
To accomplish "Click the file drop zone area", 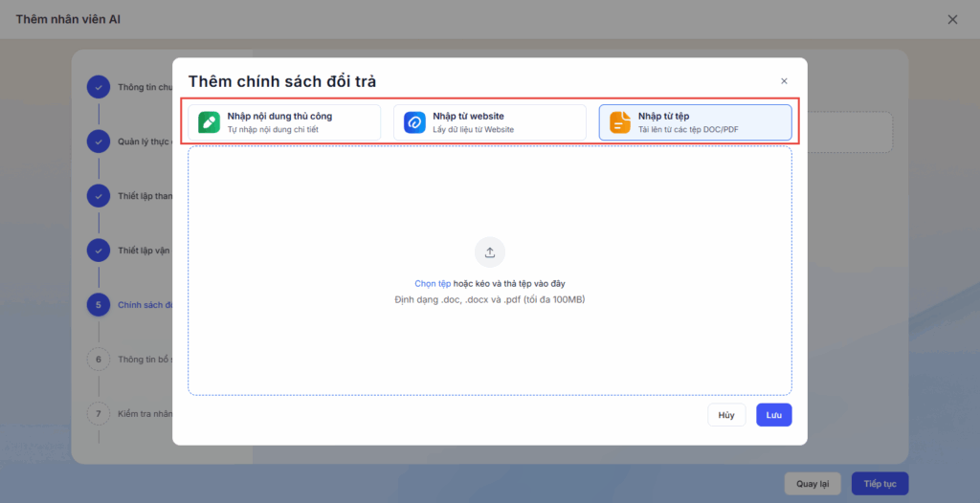I will click(x=490, y=344).
